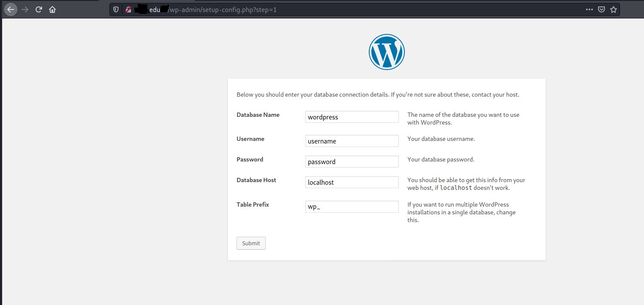Click the inline 'localhost' code text in the hint
This screenshot has height=305, width=644.
click(x=456, y=188)
